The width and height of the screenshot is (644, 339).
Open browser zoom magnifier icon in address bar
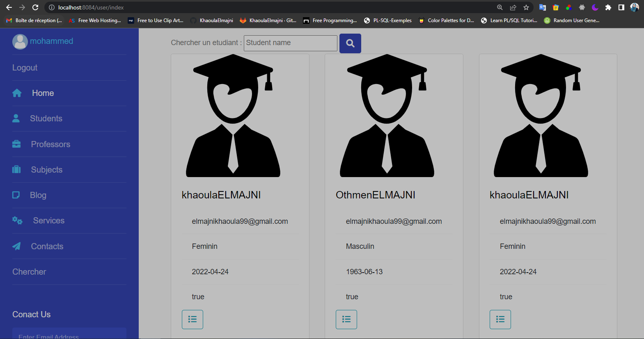(x=500, y=7)
